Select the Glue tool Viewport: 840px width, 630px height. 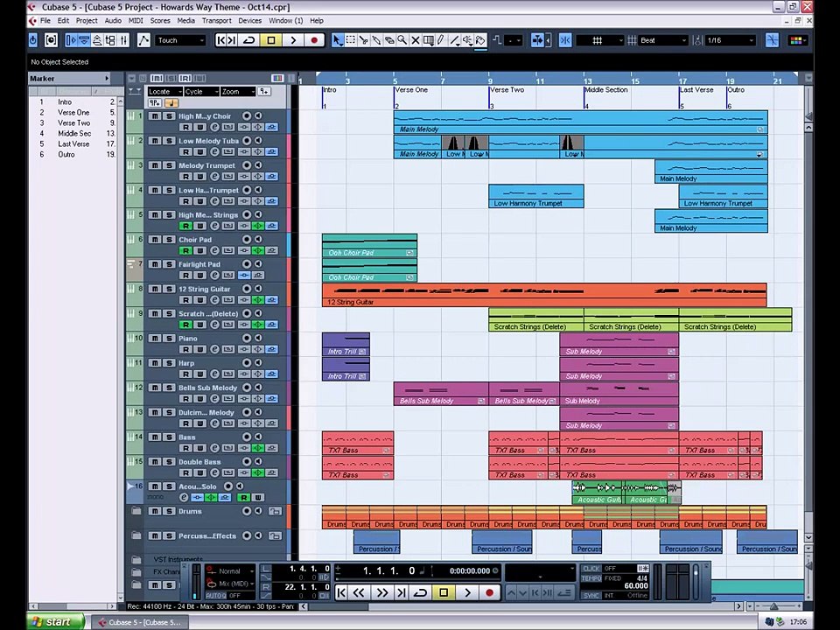point(376,40)
